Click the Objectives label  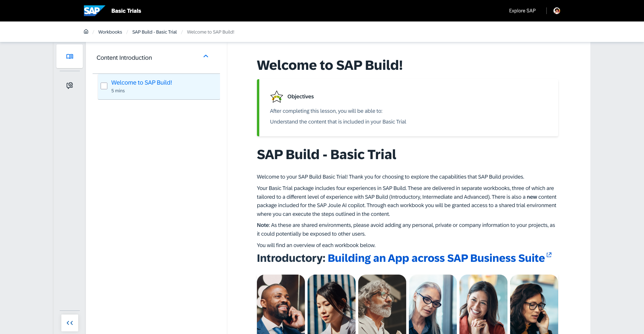click(x=301, y=97)
